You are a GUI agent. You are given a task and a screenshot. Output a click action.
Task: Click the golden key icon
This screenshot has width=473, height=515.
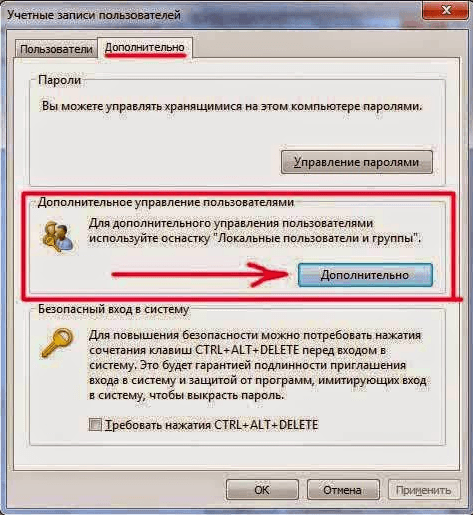point(57,343)
